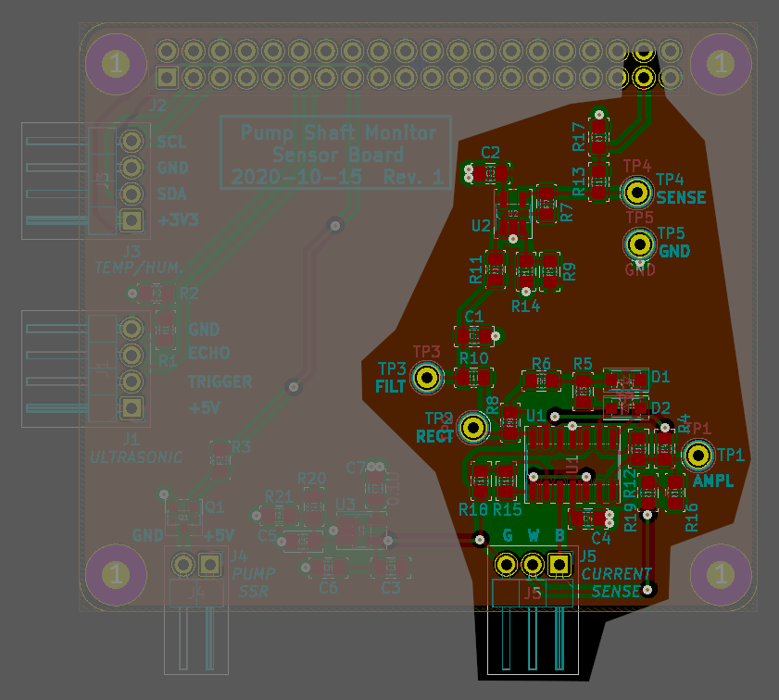Select the TP2 RECT test point pad
The width and height of the screenshot is (779, 700).
[x=472, y=428]
